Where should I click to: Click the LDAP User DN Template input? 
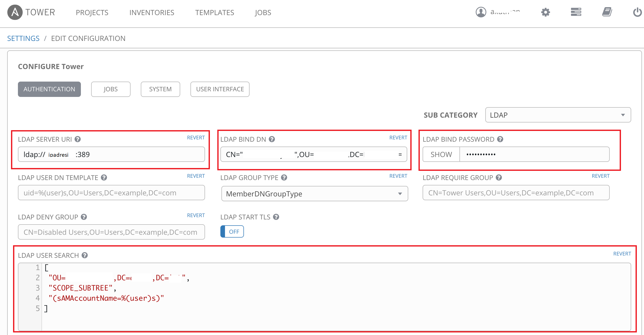[x=111, y=193]
